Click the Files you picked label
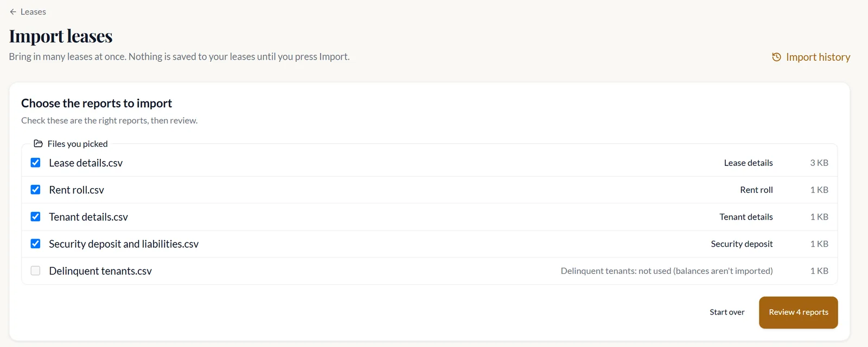Image resolution: width=868 pixels, height=347 pixels. coord(78,144)
